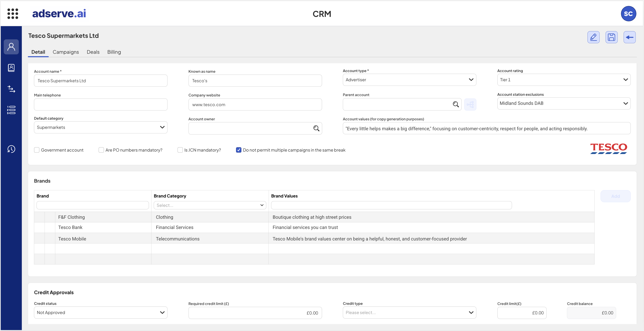Click the Credit limit(£) field
644x331 pixels.
click(x=522, y=313)
